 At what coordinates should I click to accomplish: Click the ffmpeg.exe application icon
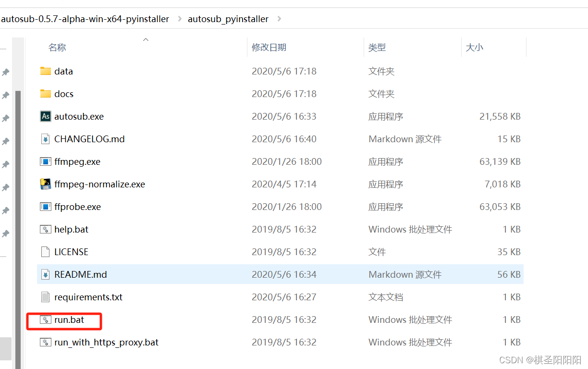click(46, 161)
